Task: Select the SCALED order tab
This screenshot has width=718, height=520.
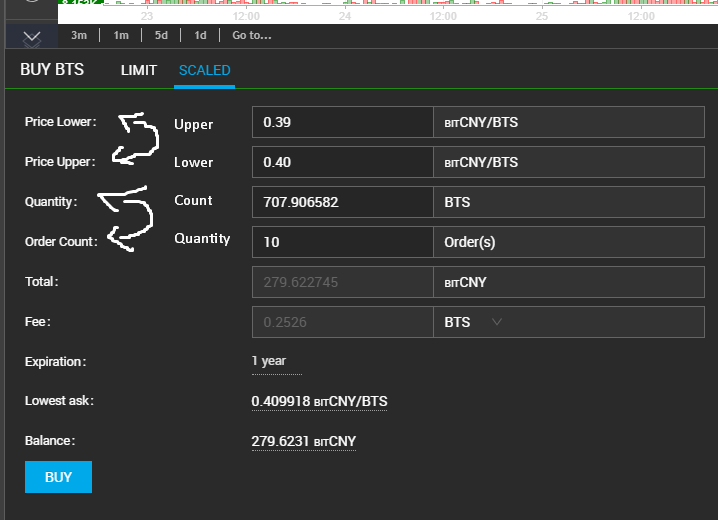Action: pos(205,70)
